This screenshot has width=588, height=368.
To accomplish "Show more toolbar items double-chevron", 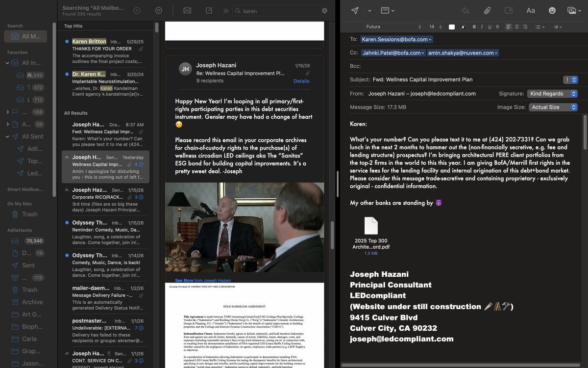I will click(225, 10).
